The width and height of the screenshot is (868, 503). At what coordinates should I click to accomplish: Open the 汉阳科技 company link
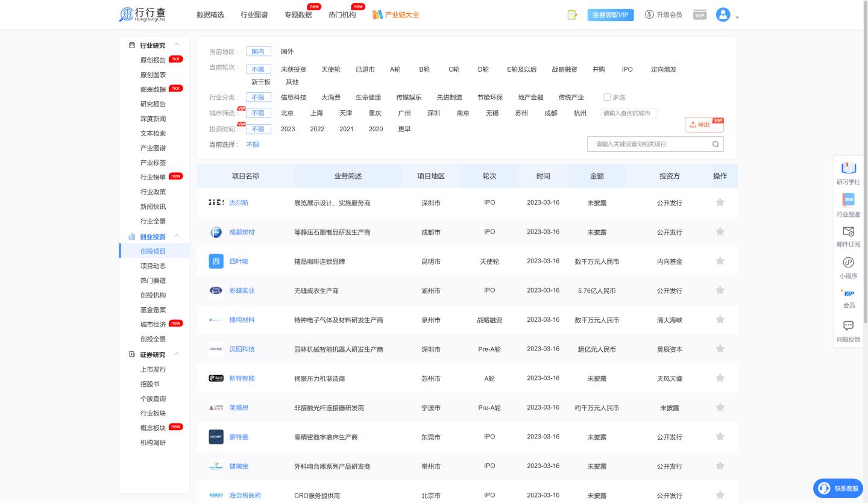tap(242, 349)
